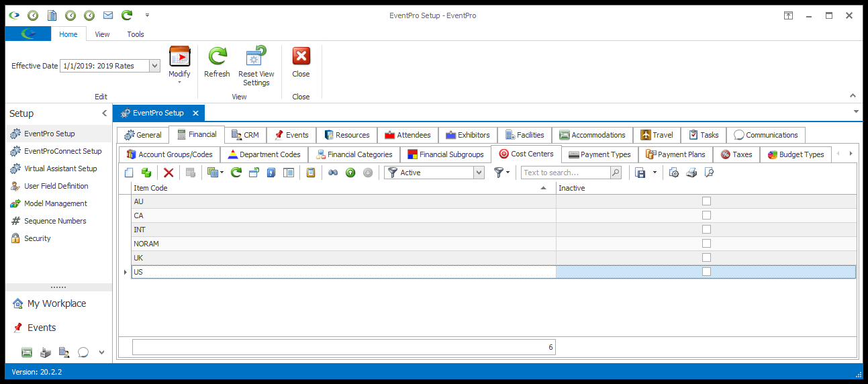Open the Tools ribbon tab
Image resolution: width=868 pixels, height=384 pixels.
point(136,34)
